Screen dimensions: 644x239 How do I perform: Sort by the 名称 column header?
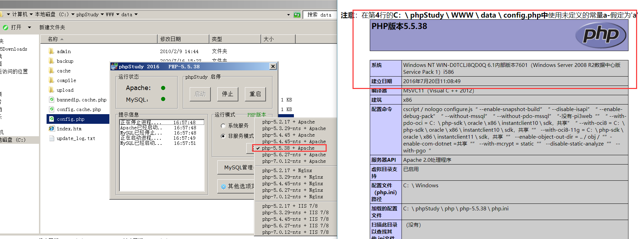click(99, 39)
